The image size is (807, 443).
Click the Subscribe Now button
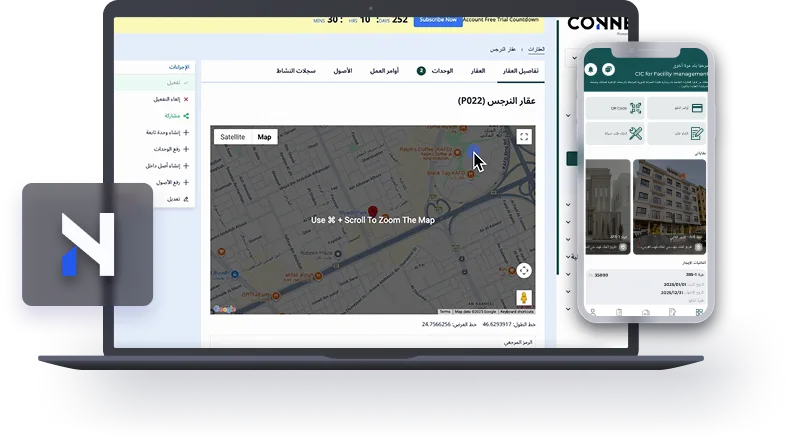pos(439,19)
